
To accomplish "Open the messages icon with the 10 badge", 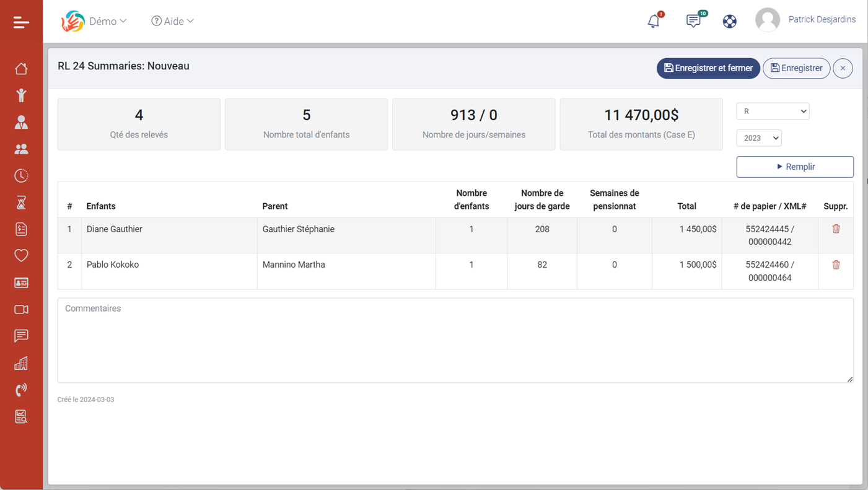I will (x=694, y=20).
